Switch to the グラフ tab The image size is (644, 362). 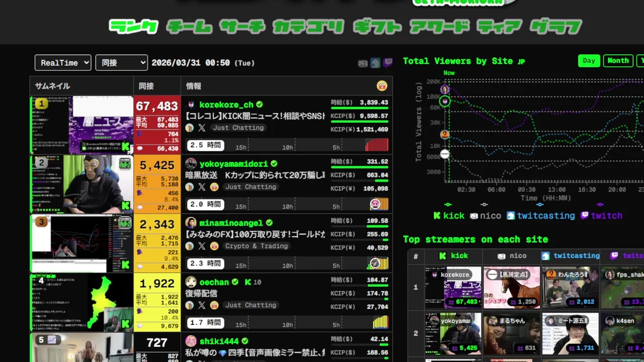pos(556,26)
